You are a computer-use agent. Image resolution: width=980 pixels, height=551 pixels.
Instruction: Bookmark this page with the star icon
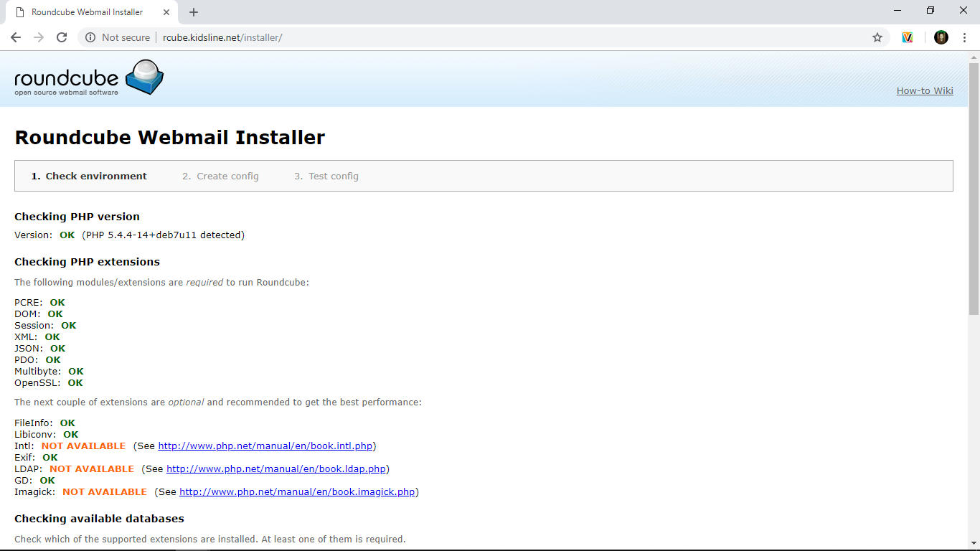[x=877, y=37]
